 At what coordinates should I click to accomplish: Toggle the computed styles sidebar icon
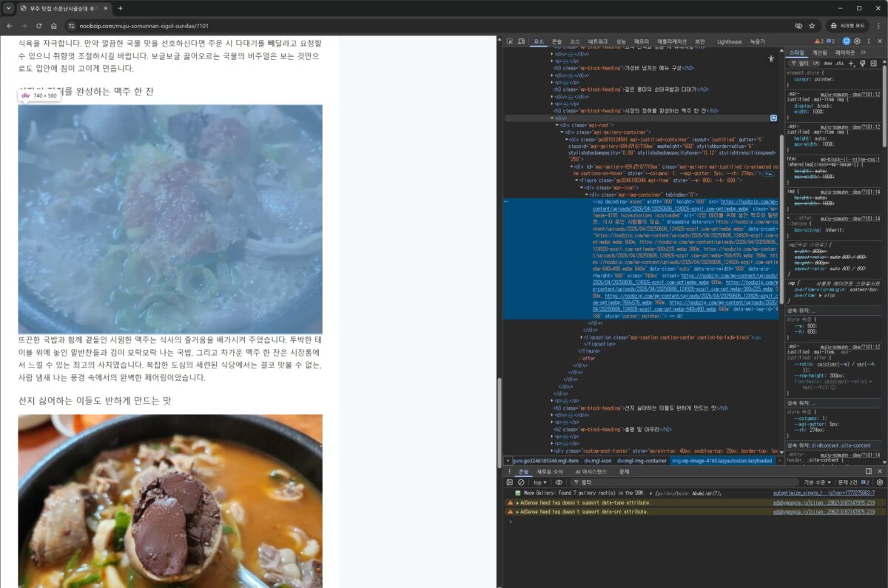pos(874,64)
